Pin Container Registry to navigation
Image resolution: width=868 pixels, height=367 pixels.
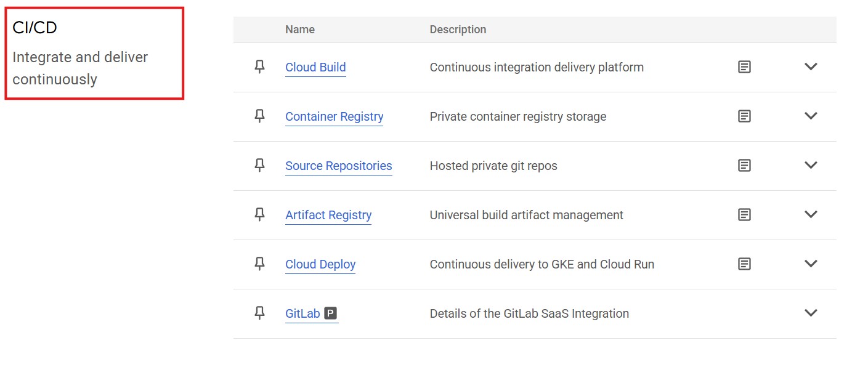[259, 116]
